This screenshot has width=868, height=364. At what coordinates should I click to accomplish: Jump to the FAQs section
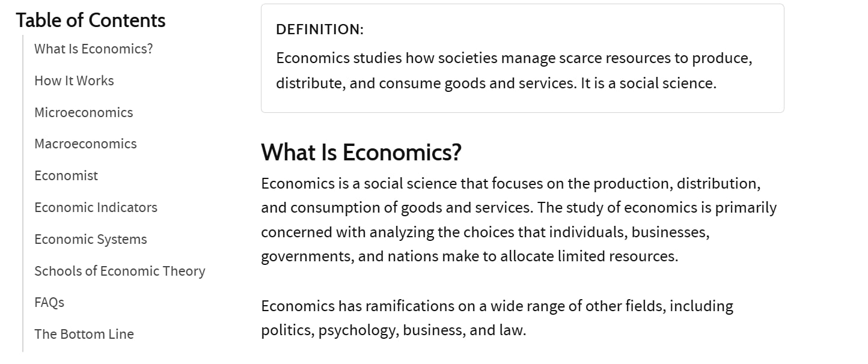tap(49, 302)
